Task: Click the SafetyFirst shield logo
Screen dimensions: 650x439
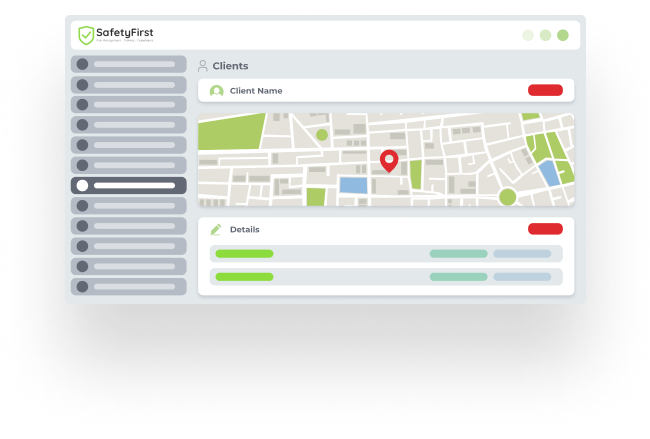Action: point(86,35)
